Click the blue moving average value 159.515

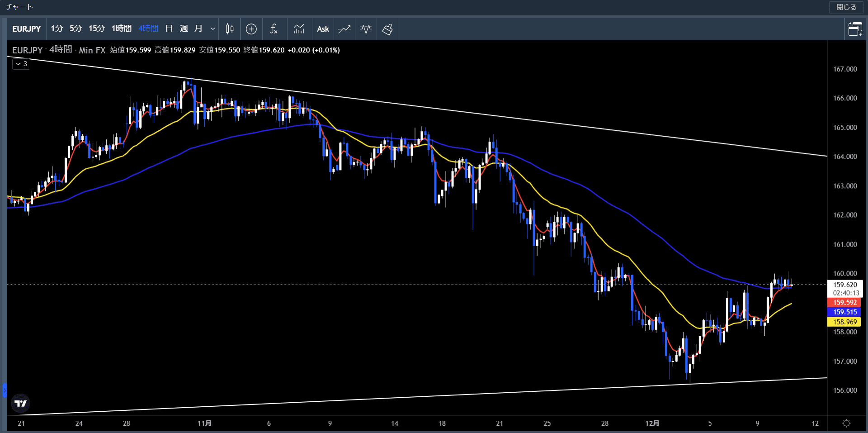coord(844,312)
